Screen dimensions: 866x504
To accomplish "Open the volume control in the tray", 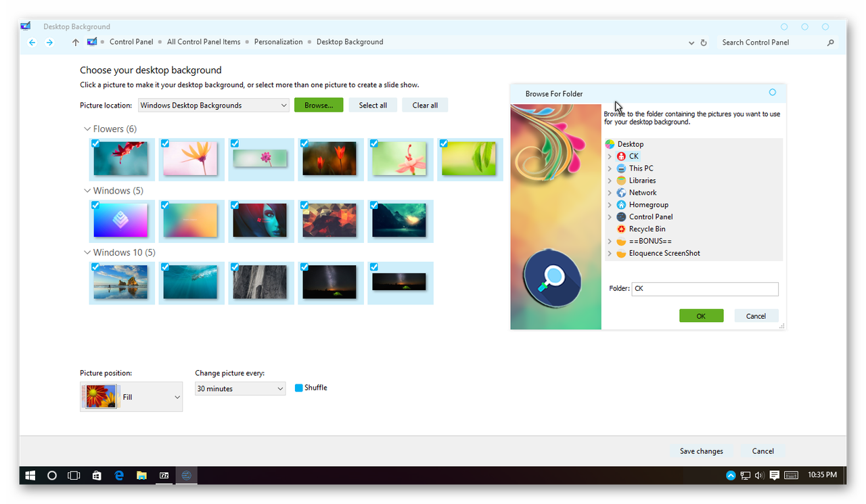I will point(759,476).
